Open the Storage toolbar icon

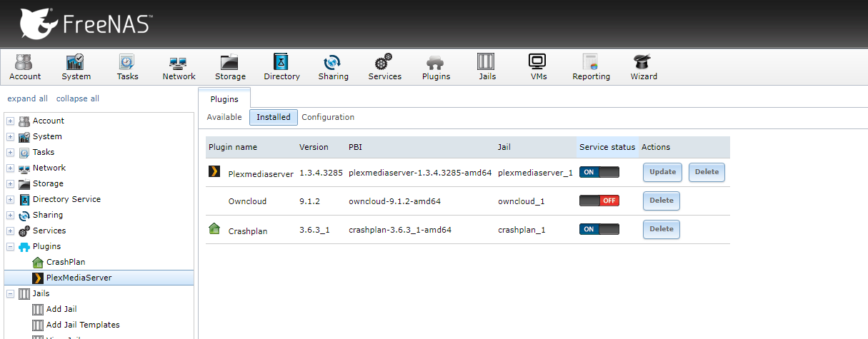[230, 68]
